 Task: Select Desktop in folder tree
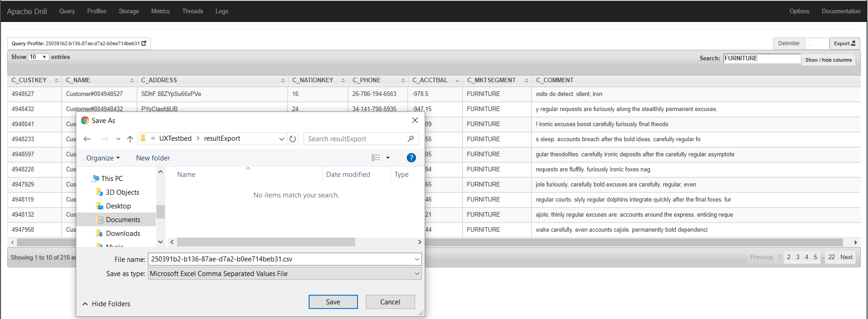[114, 206]
